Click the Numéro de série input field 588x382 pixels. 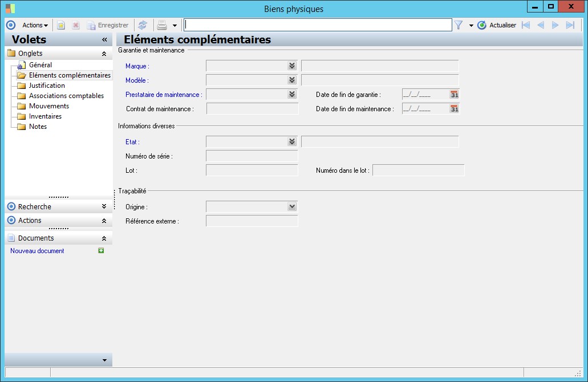[252, 156]
